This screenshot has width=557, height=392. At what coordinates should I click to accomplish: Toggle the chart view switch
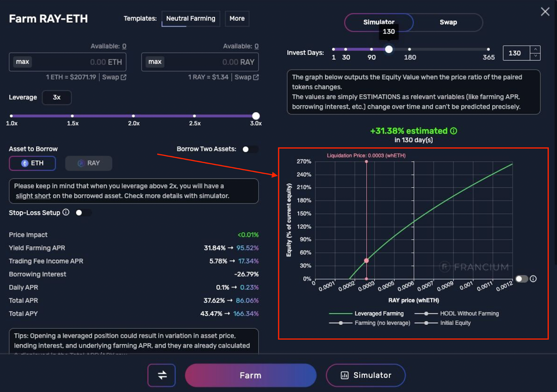[521, 279]
